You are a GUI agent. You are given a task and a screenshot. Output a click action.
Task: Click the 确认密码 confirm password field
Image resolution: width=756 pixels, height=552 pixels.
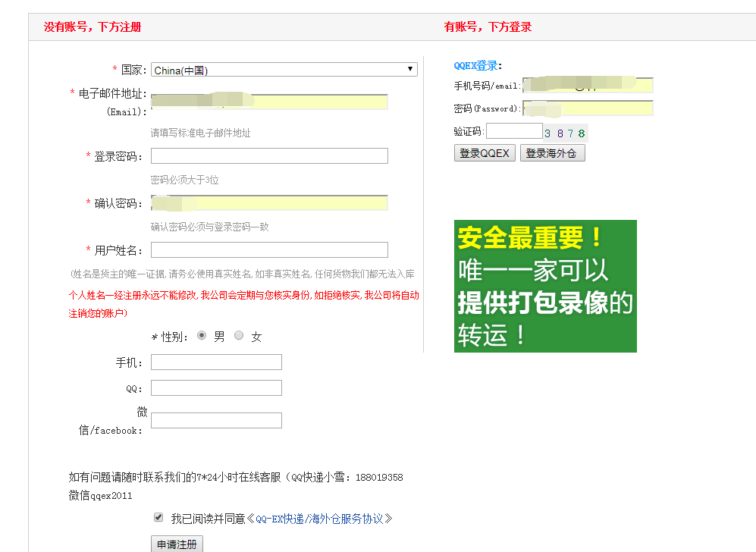(269, 203)
